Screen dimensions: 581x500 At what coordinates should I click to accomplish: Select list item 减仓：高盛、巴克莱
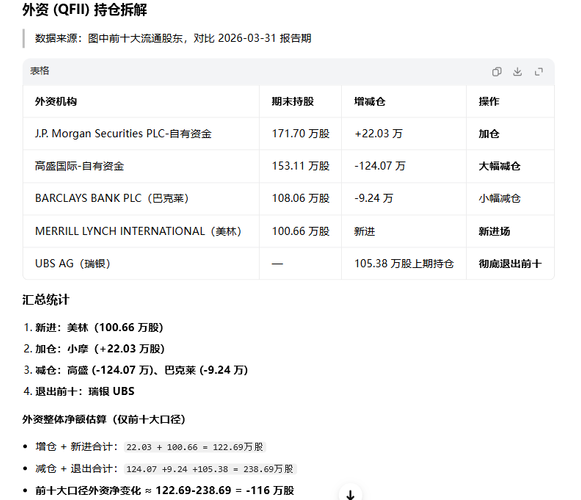(142, 370)
